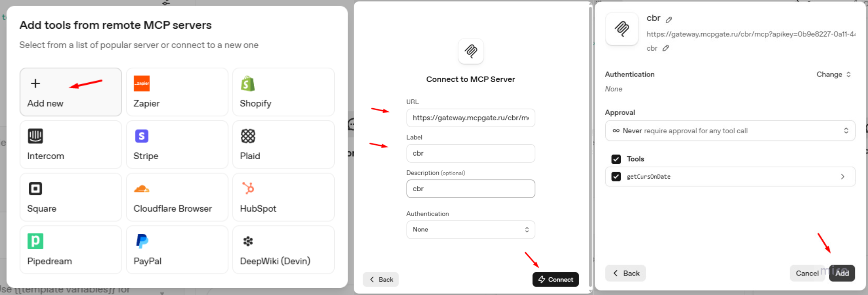Open the Authentication None dropdown
Screen dimensions: 868x295
pyautogui.click(x=471, y=229)
